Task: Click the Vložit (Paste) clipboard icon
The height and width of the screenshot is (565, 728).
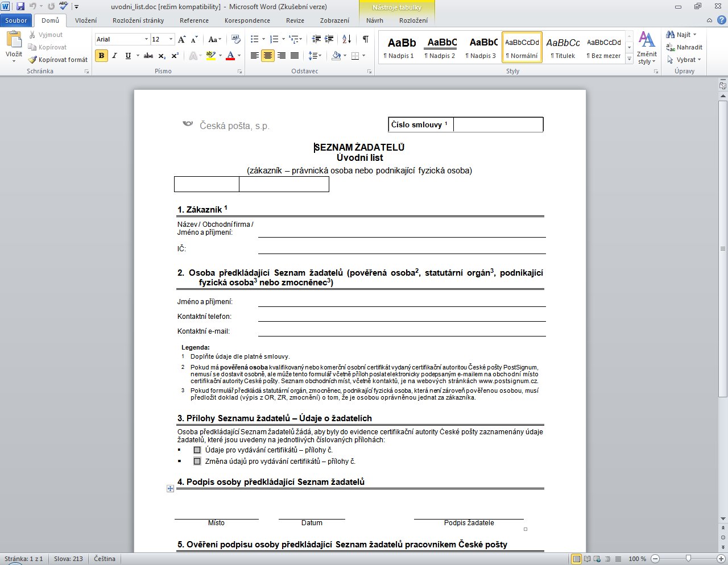Action: click(x=14, y=40)
